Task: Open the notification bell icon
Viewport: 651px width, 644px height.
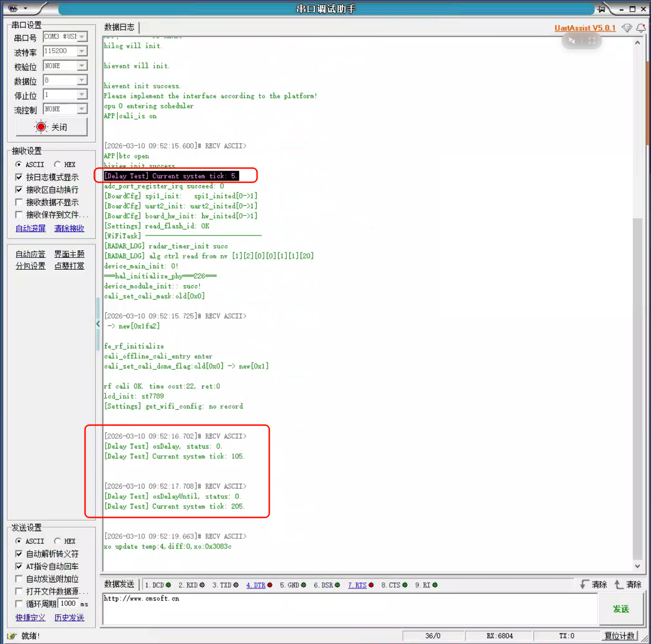Action: [641, 28]
